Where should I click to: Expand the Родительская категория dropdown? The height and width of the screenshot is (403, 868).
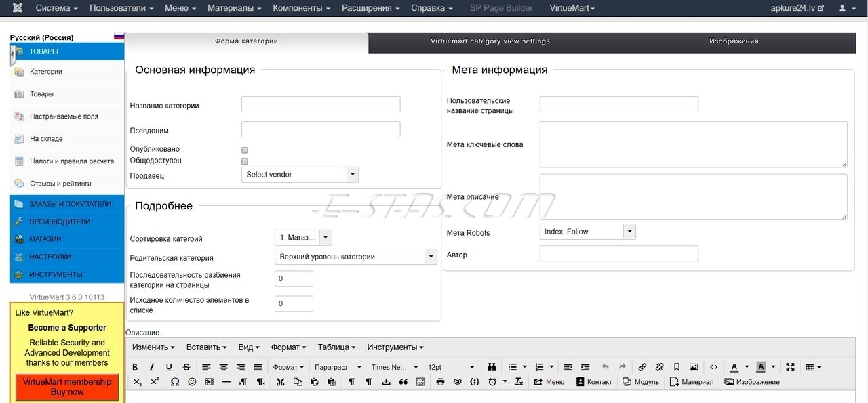click(x=356, y=257)
